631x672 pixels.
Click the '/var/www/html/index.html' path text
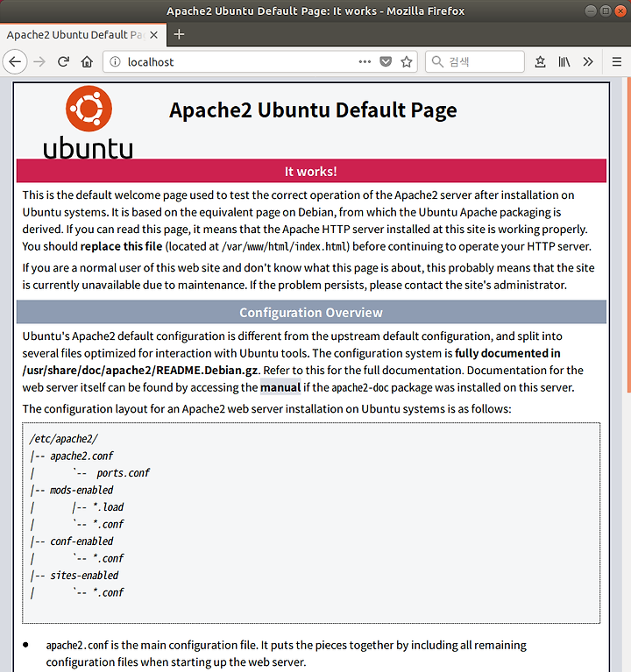click(285, 246)
